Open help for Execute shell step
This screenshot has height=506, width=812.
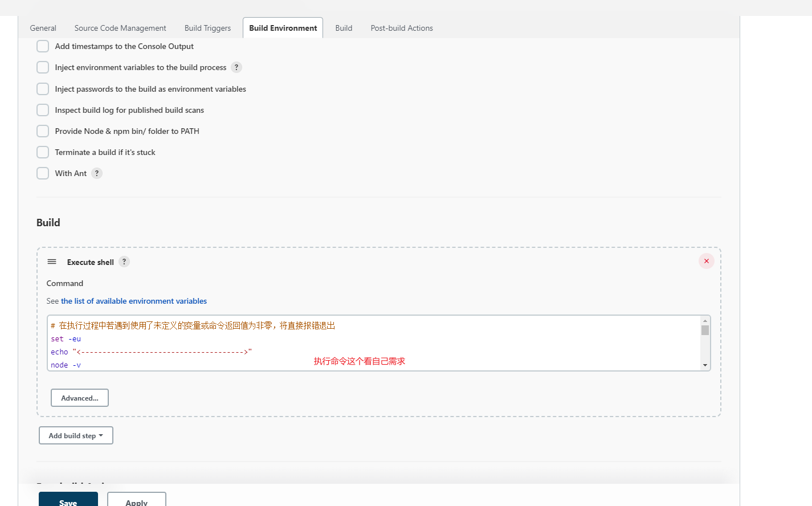coord(124,262)
